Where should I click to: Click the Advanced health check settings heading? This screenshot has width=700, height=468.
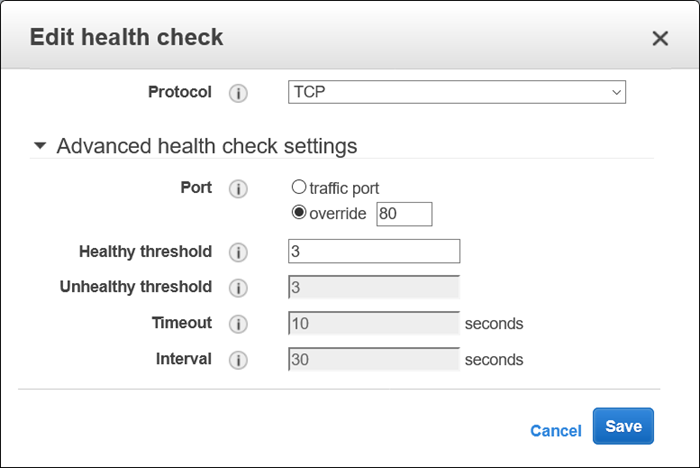(x=206, y=146)
